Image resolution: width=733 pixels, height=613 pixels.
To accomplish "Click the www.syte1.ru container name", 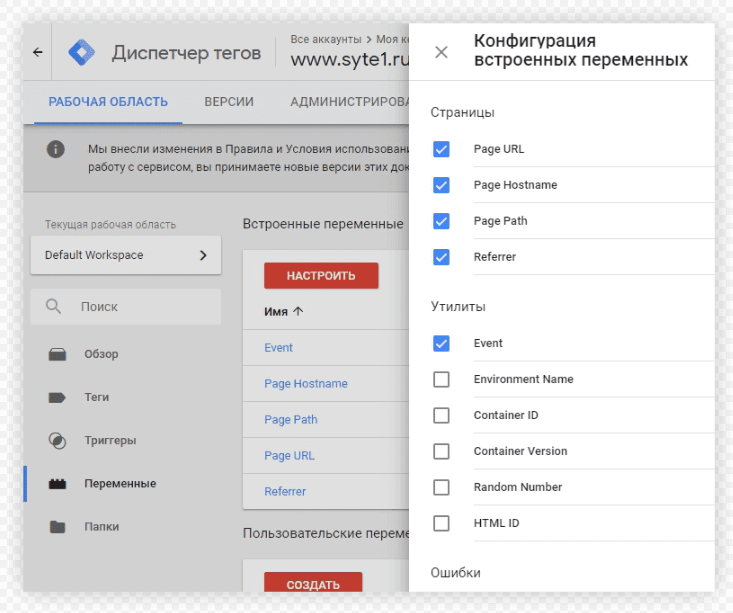I will pyautogui.click(x=350, y=59).
